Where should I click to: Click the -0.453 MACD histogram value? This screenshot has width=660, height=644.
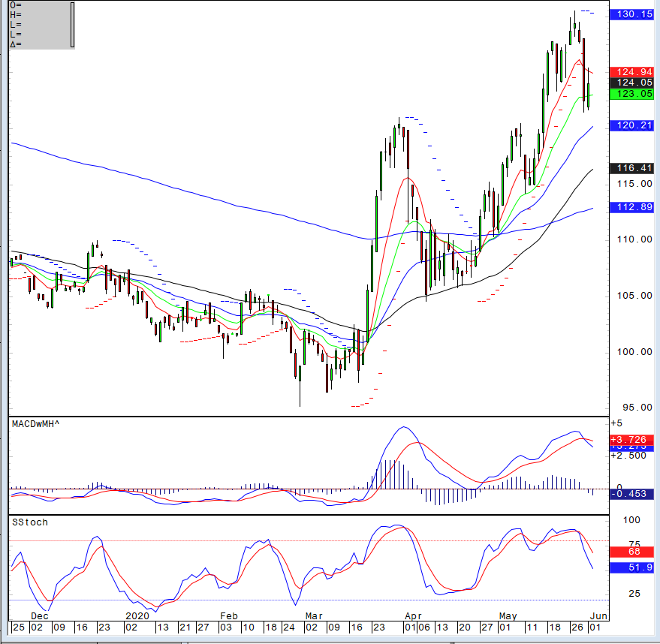click(x=631, y=494)
